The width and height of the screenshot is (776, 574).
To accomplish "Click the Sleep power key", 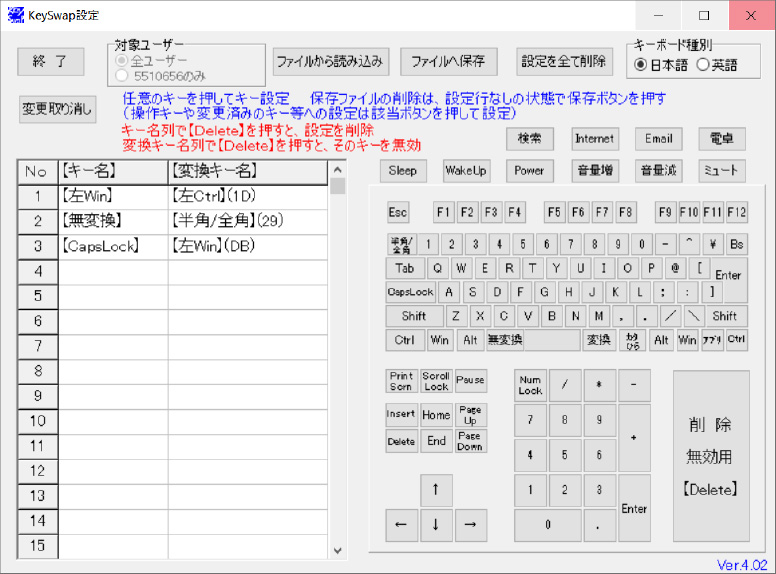I will [402, 170].
